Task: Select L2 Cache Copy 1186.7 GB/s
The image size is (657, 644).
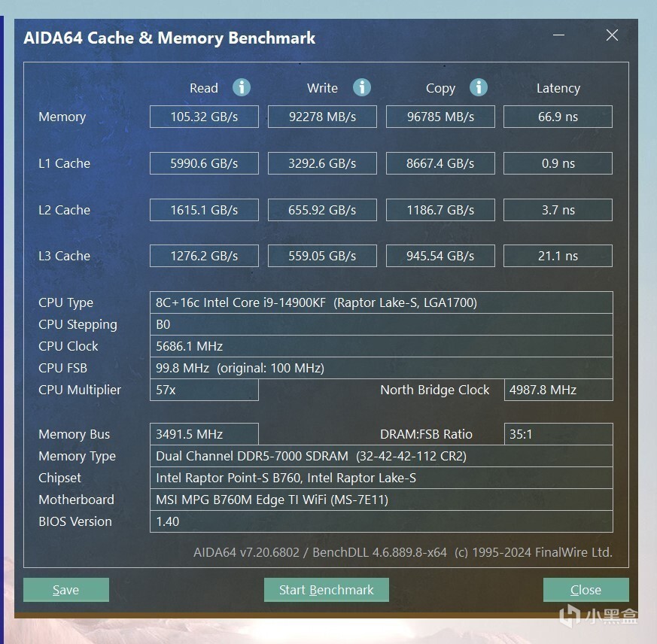Action: 440,210
